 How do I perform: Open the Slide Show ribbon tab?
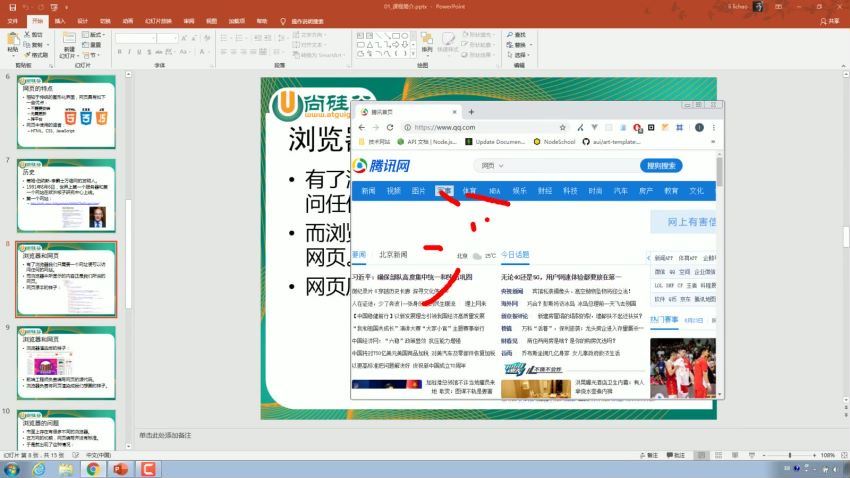(x=158, y=21)
